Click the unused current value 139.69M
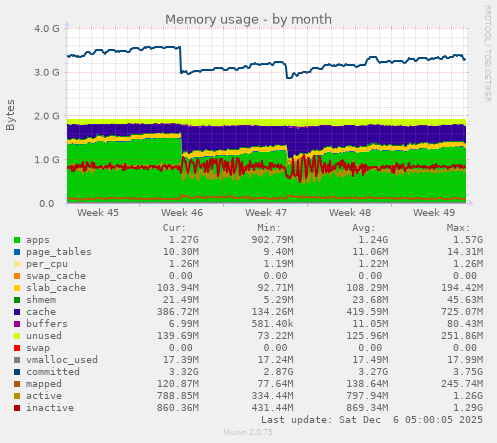Image resolution: width=497 pixels, height=443 pixels. [x=178, y=336]
